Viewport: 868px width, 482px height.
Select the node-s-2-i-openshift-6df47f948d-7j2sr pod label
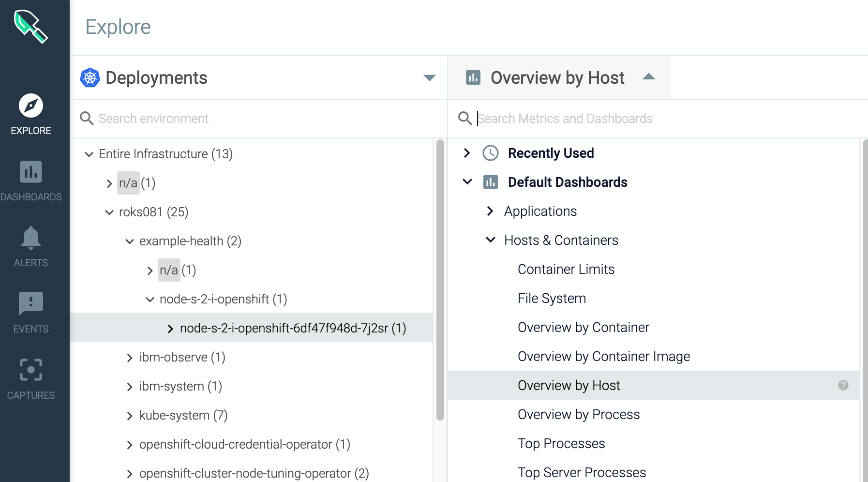pos(293,328)
